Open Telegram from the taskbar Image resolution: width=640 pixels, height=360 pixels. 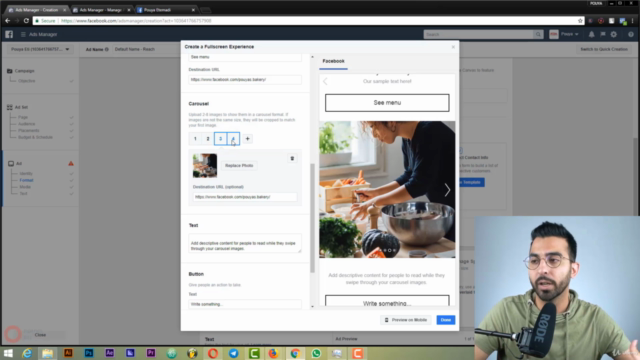pos(234,353)
